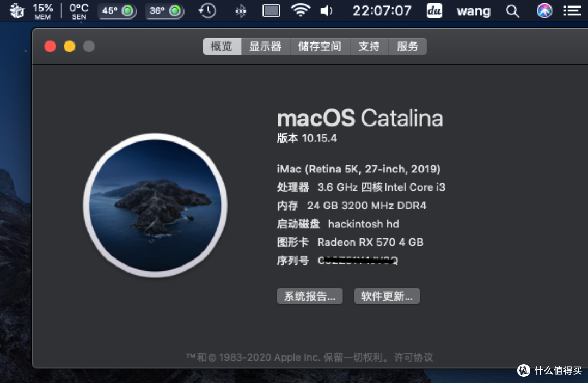The image size is (588, 383).
Task: Open the Time Machine menu bar icon
Action: coord(207,10)
